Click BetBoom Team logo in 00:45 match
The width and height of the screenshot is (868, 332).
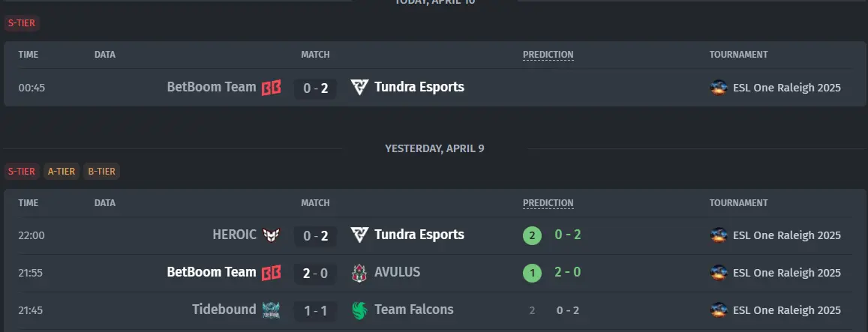coord(272,88)
